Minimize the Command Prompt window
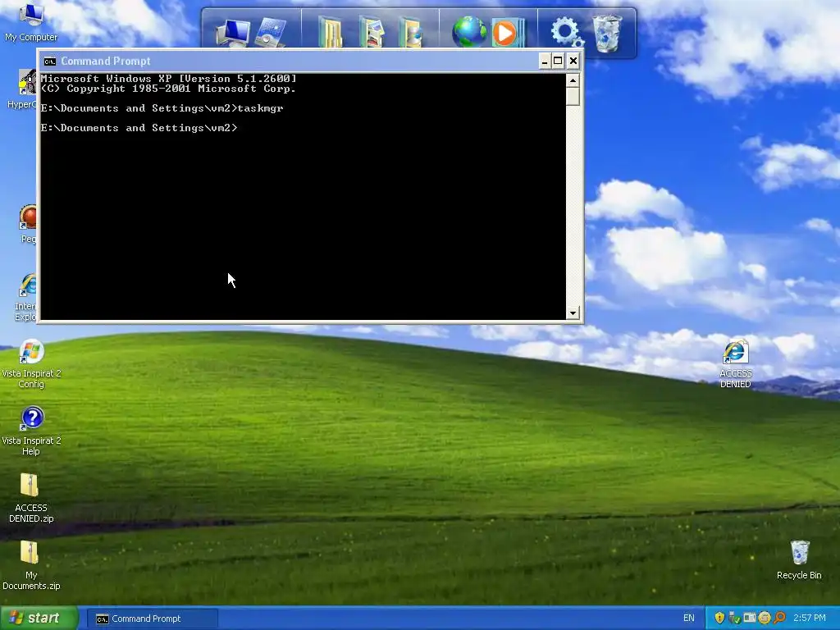Image resolution: width=840 pixels, height=630 pixels. 545,61
